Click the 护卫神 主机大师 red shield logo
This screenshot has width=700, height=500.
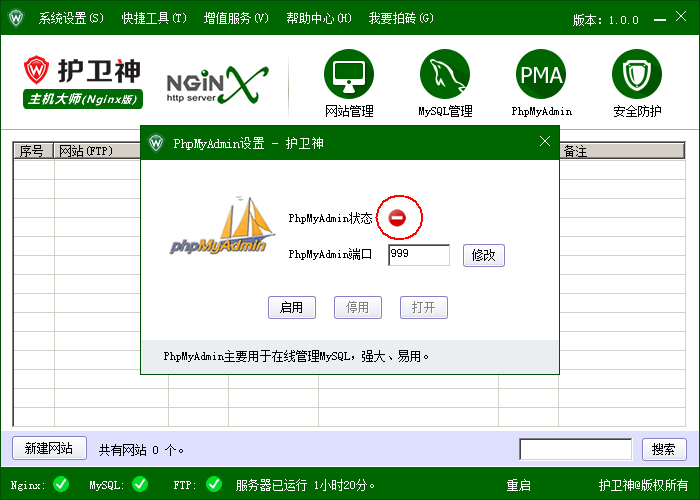(36, 70)
